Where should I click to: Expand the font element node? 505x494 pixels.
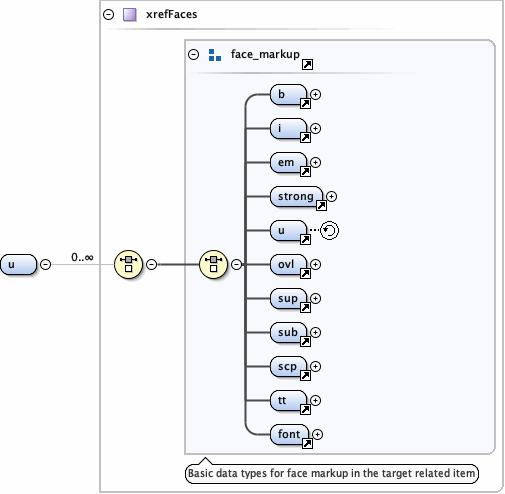(317, 434)
